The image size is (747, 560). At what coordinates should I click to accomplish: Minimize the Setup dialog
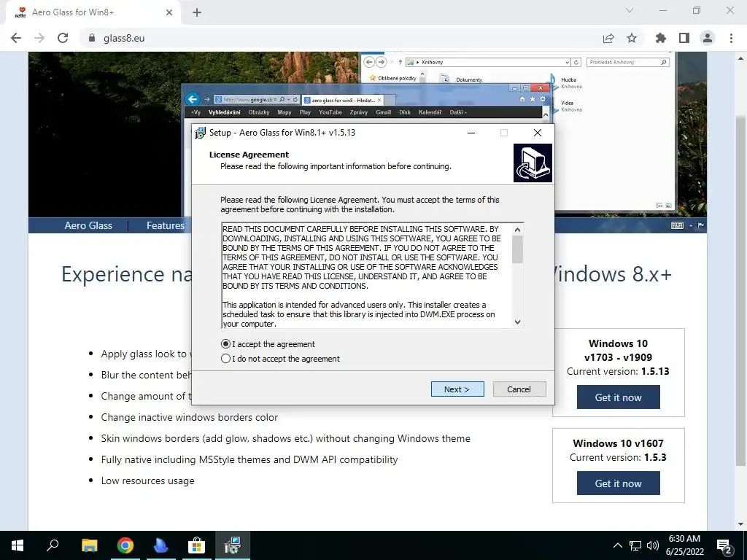point(471,133)
